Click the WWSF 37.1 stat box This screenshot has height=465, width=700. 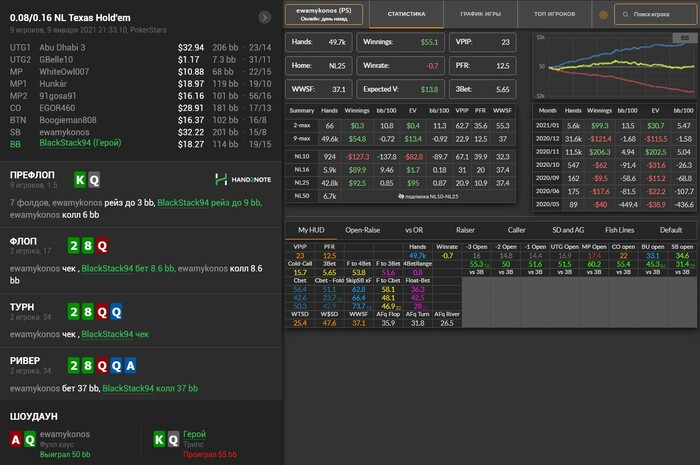(318, 89)
